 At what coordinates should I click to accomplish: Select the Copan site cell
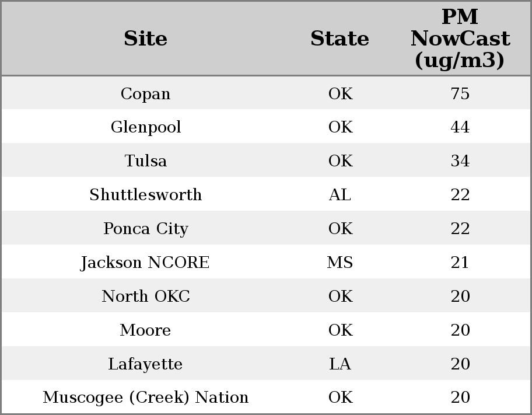[145, 93]
